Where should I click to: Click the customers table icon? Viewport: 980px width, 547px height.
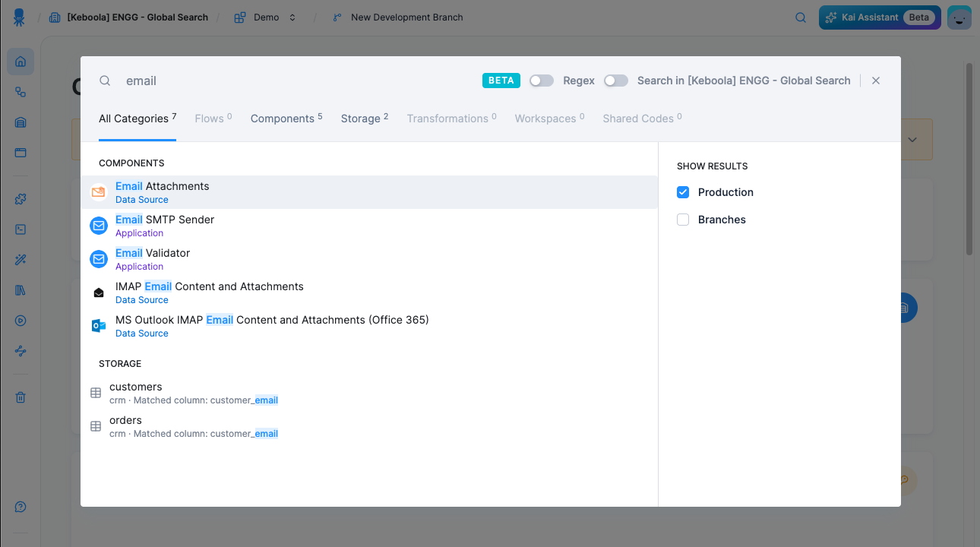(x=96, y=393)
